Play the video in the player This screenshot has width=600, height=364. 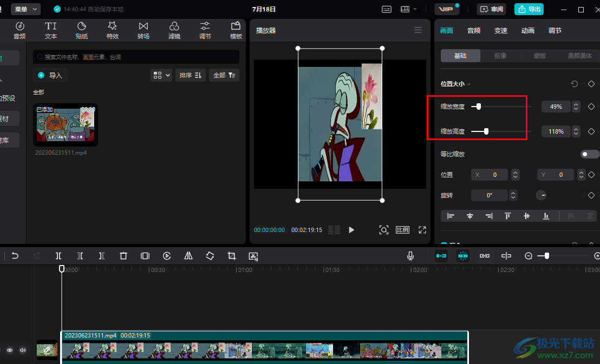pos(351,230)
